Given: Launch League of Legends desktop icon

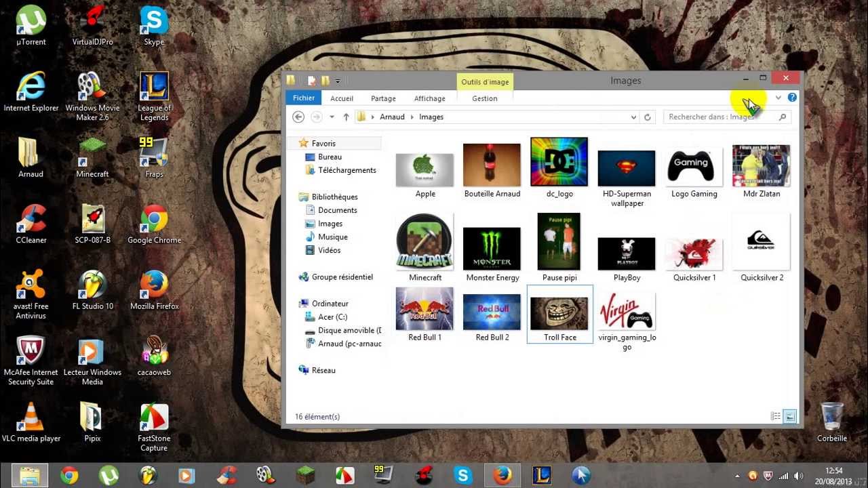Looking at the screenshot, I should pyautogui.click(x=154, y=96).
